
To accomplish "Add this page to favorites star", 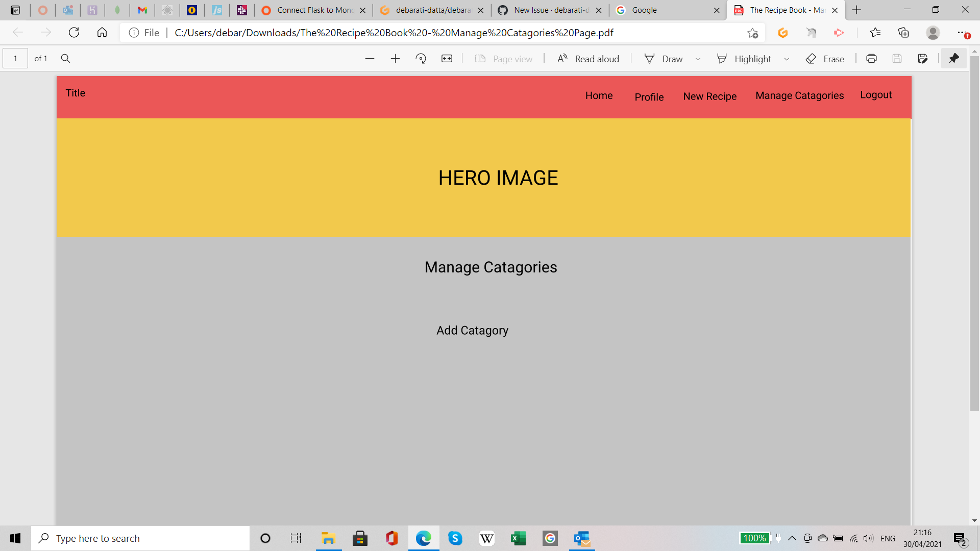I will click(752, 33).
